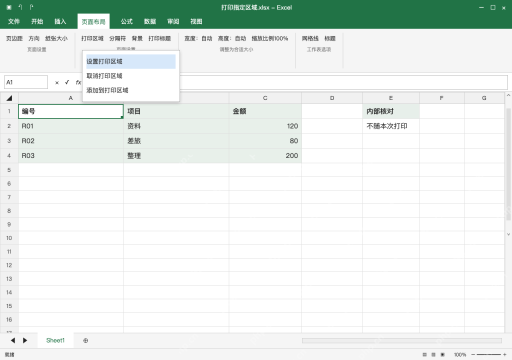
Task: Click the vertical scrollbar thumb
Action: (508, 164)
